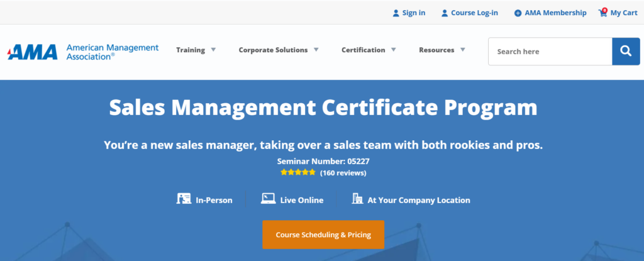Click the Course Log-in link
This screenshot has width=644, height=261.
point(474,13)
